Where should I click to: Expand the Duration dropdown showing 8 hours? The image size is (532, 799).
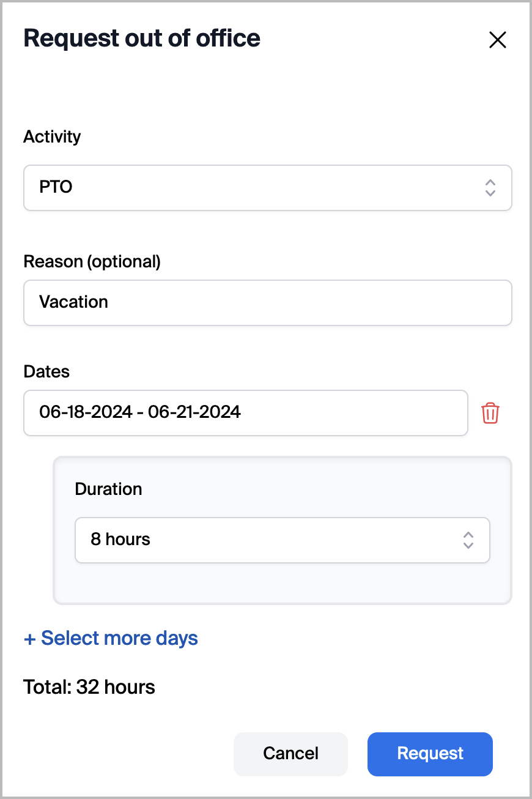coord(282,540)
